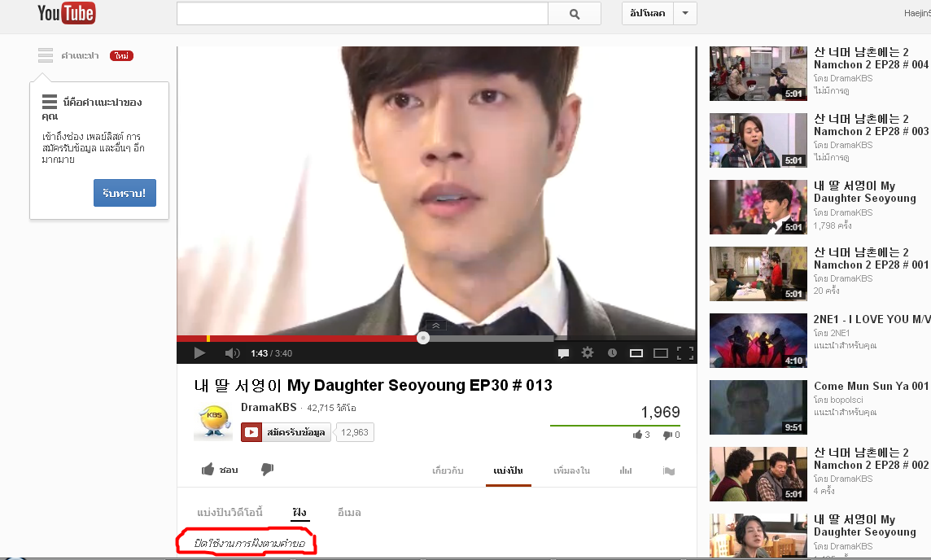Click video title My Daughter Seoyoung EP30 # 013
The height and width of the screenshot is (560, 931).
click(373, 386)
